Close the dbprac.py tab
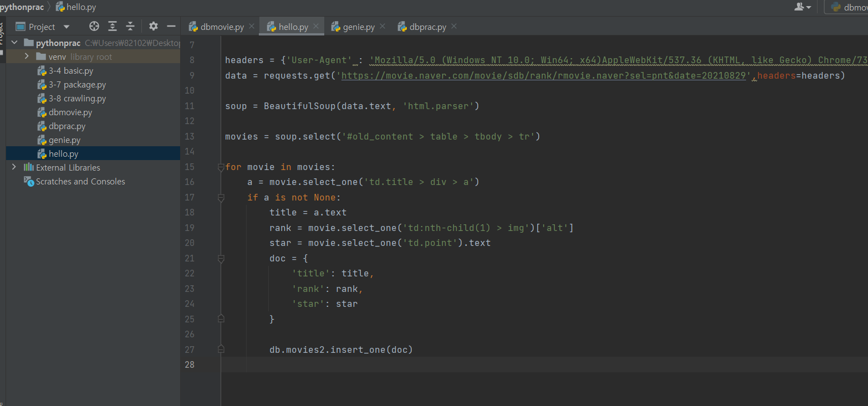The height and width of the screenshot is (406, 868). pyautogui.click(x=453, y=26)
